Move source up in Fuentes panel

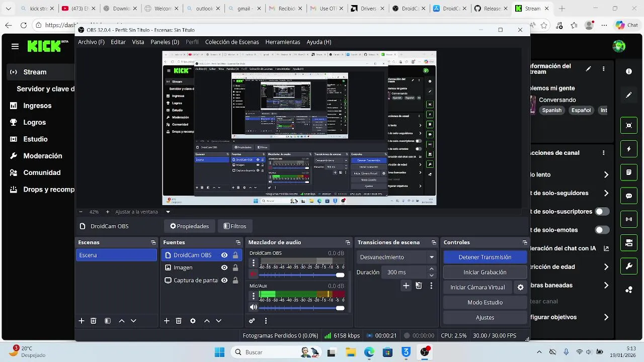(207, 321)
